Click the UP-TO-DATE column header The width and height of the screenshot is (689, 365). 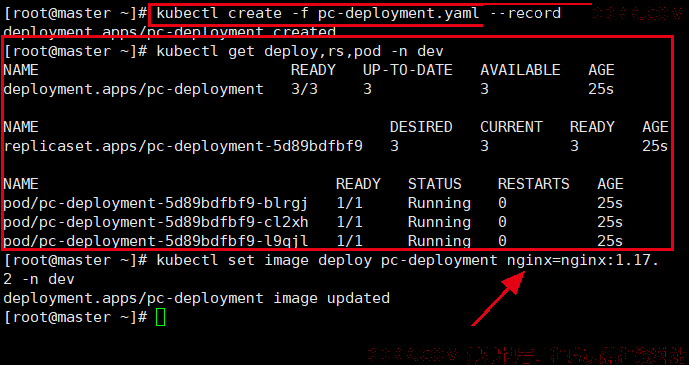(x=407, y=70)
